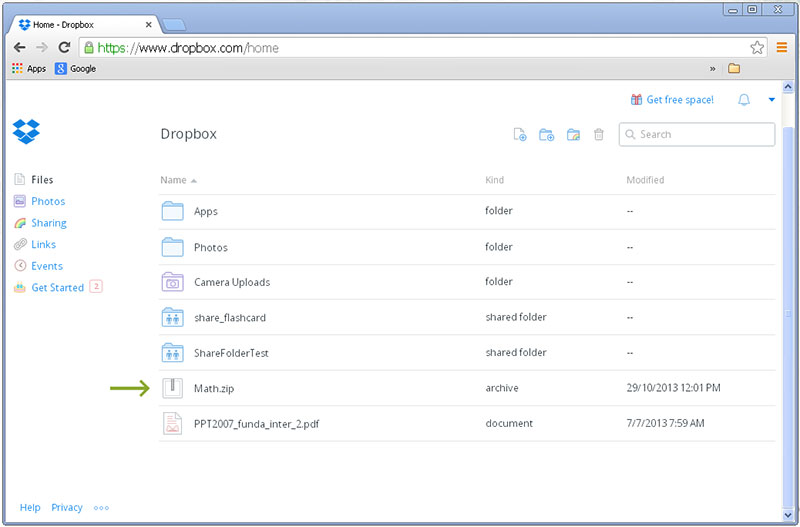This screenshot has height=527, width=800.
Task: Open notifications bell icon
Action: click(744, 99)
